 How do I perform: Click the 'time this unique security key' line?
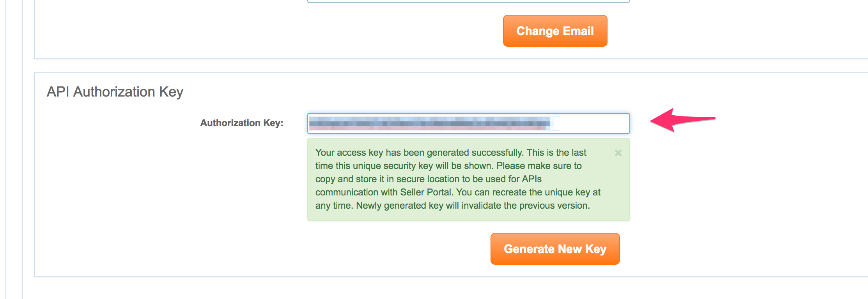point(448,166)
